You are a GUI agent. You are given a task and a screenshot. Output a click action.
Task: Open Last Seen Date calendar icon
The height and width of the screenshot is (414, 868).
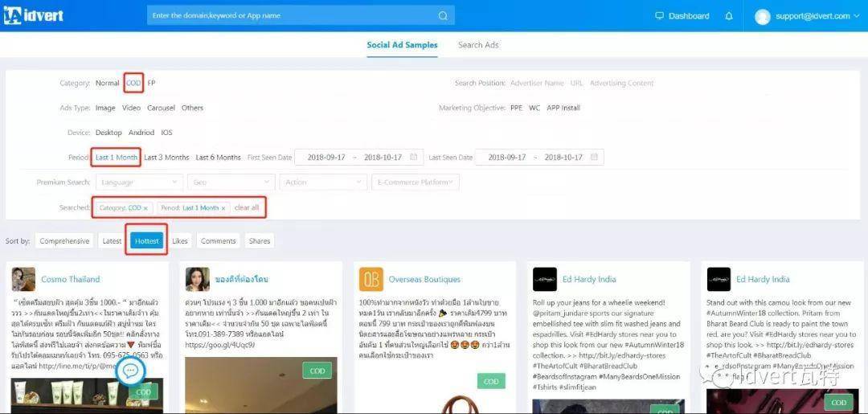tap(594, 158)
